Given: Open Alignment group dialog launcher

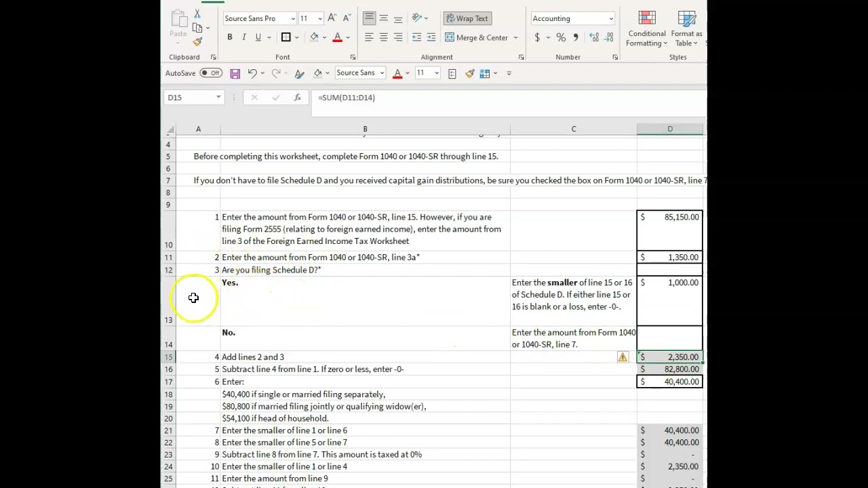Looking at the screenshot, I should coord(521,58).
